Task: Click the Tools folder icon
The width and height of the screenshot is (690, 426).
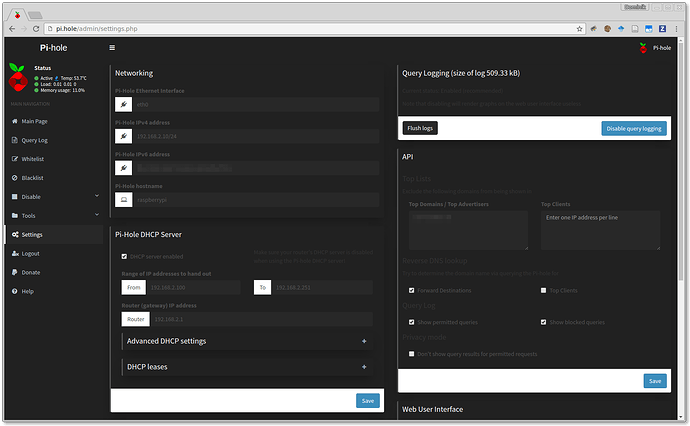Action: tap(15, 216)
